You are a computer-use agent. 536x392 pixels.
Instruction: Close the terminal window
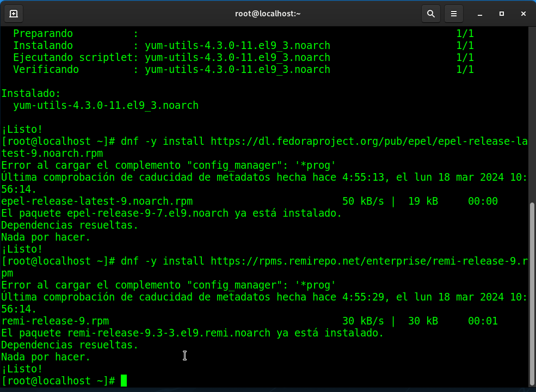point(523,14)
